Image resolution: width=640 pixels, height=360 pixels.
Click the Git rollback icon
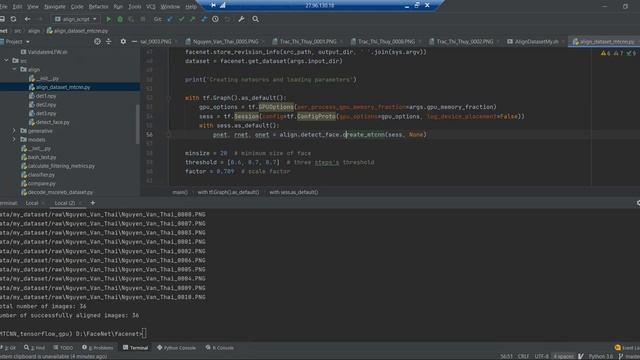227,19
